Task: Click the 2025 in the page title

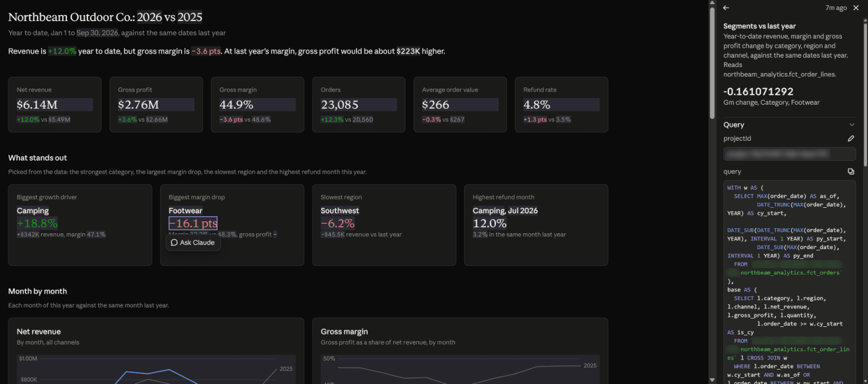Action: coord(190,17)
